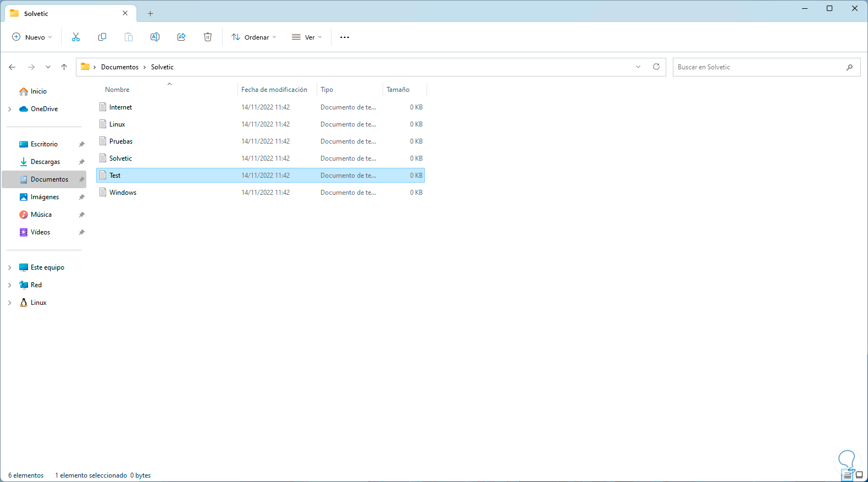The image size is (868, 482).
Task: Open Vídeos in the sidebar
Action: point(40,232)
